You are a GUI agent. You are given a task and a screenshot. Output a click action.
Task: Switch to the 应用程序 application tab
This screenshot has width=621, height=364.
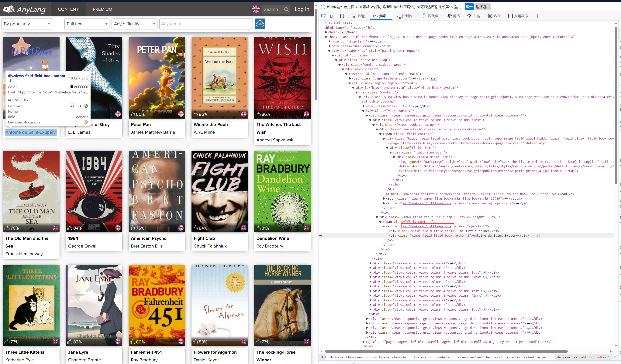click(518, 16)
